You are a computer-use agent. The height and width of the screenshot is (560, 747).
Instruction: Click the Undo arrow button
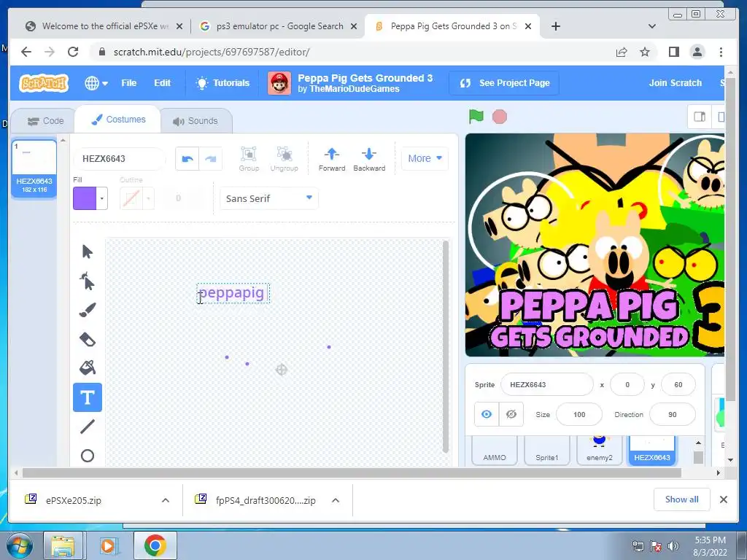[187, 158]
